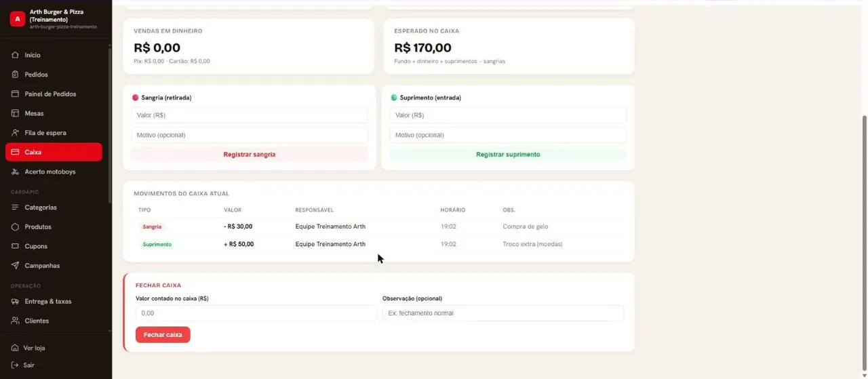Click the Painel de Pedidos panel icon
This screenshot has height=379, width=868.
click(15, 94)
